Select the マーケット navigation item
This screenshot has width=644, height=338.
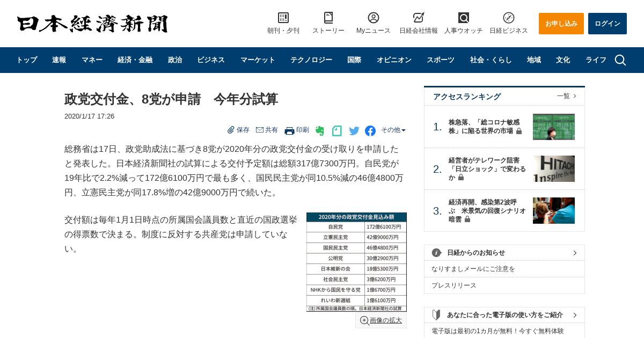(258, 60)
